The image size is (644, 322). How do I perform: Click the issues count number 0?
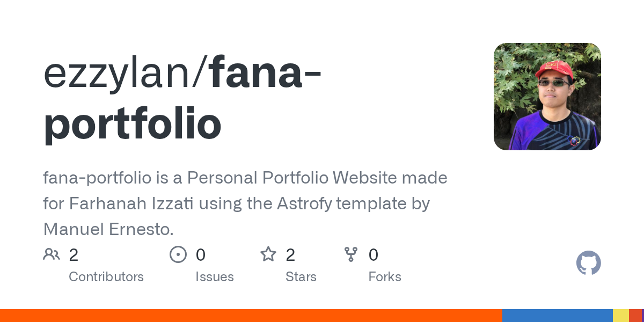point(200,254)
